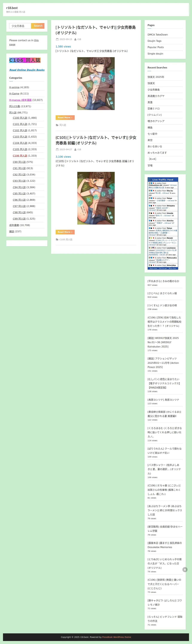Viewport: 192px width, 644px height.
Task: Select the C102 同人誌 subcategory
Action: [x=20, y=131]
